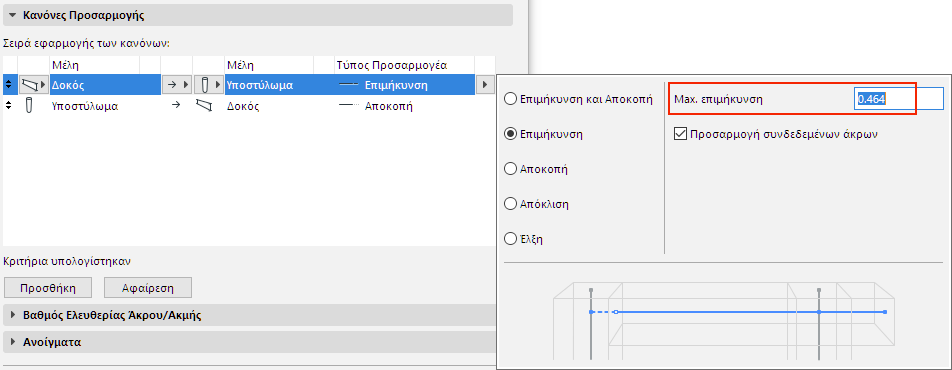Expand the Βαθμός Ελευθερίας Άκρου/Ακμής section
The width and height of the screenshot is (952, 370).
pos(13,315)
